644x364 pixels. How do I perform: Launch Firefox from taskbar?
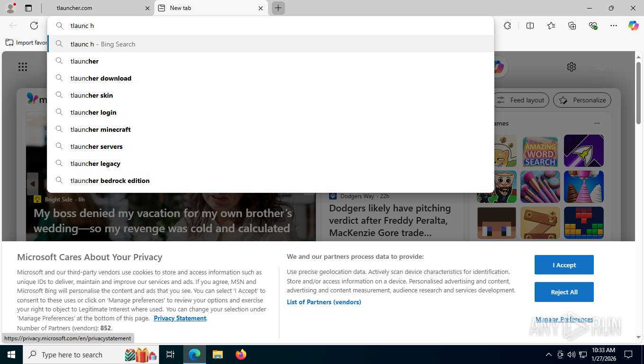(241, 355)
